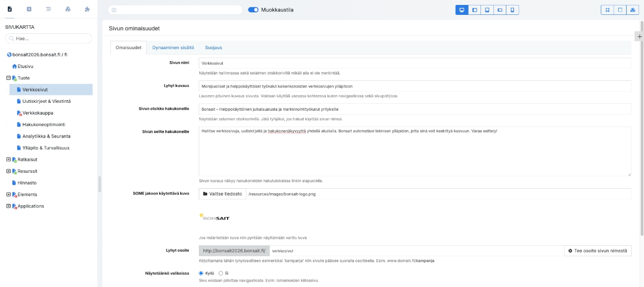Viewport: 644px width, 287px height.
Task: Switch to the Dynaaminen sisältö tab
Action: 173,48
